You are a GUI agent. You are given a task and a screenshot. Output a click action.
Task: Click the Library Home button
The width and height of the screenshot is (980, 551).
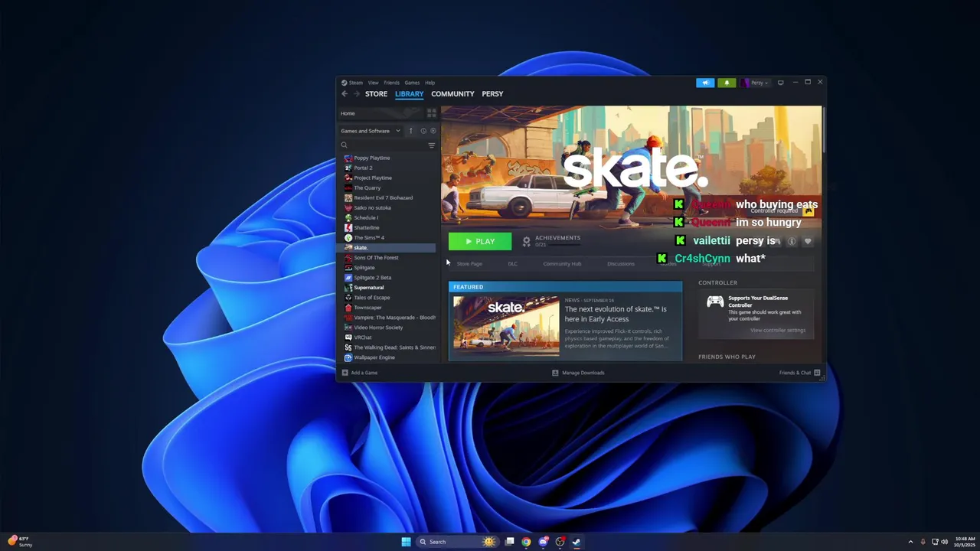(x=383, y=113)
